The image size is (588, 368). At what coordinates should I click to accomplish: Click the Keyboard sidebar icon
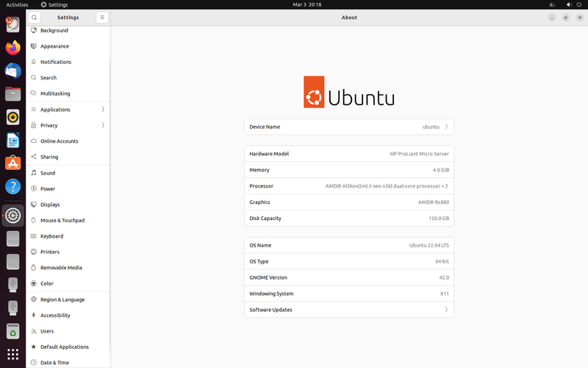34,236
